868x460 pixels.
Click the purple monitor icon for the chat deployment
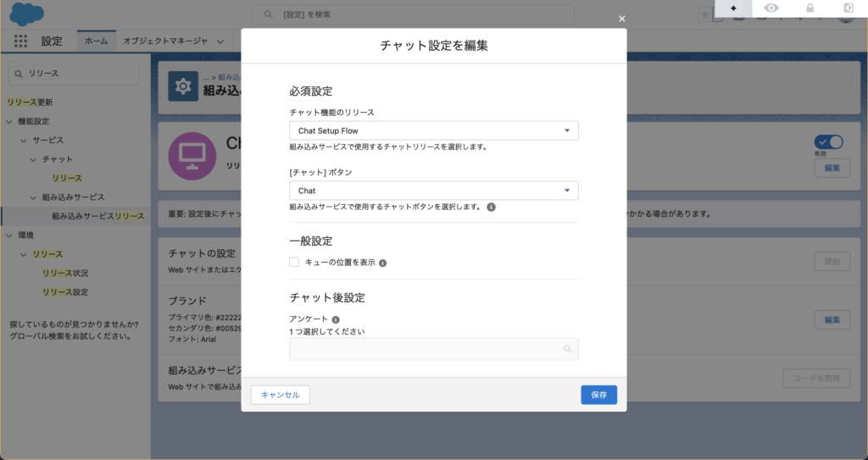[x=192, y=156]
